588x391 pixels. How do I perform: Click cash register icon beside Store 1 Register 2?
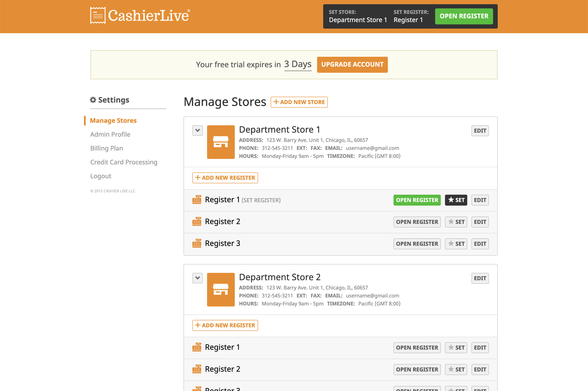tap(197, 221)
